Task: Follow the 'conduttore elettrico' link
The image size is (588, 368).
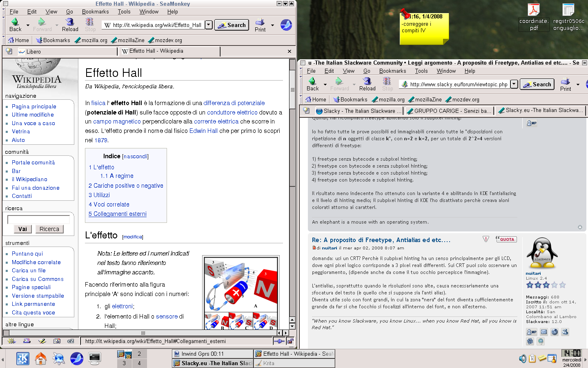Action: point(232,112)
